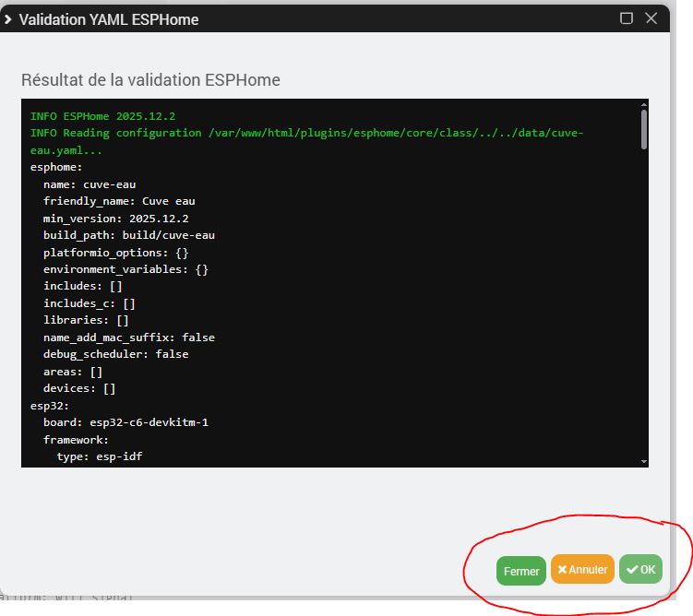Click the scroll down arrow of output console
This screenshot has height=616, width=693.
[x=644, y=461]
